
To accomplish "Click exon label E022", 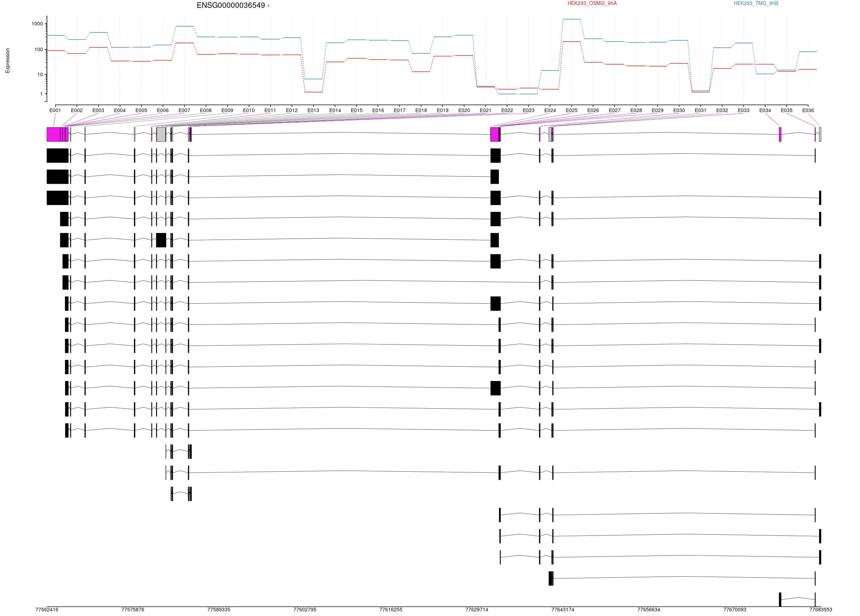I will point(507,111).
